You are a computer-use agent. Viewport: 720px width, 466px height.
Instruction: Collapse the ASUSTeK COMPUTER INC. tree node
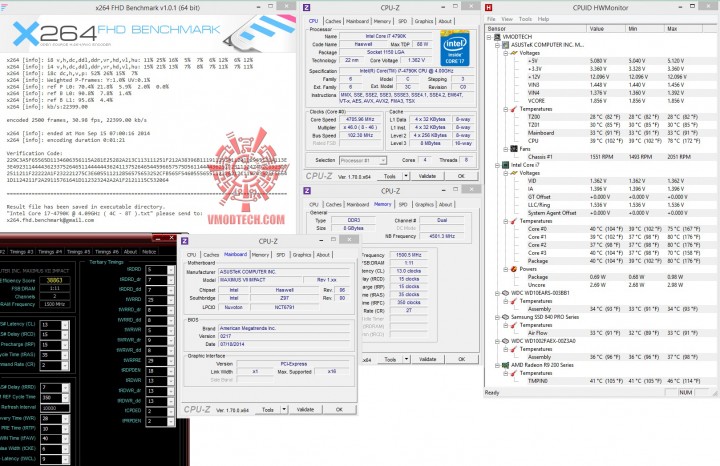pos(497,45)
